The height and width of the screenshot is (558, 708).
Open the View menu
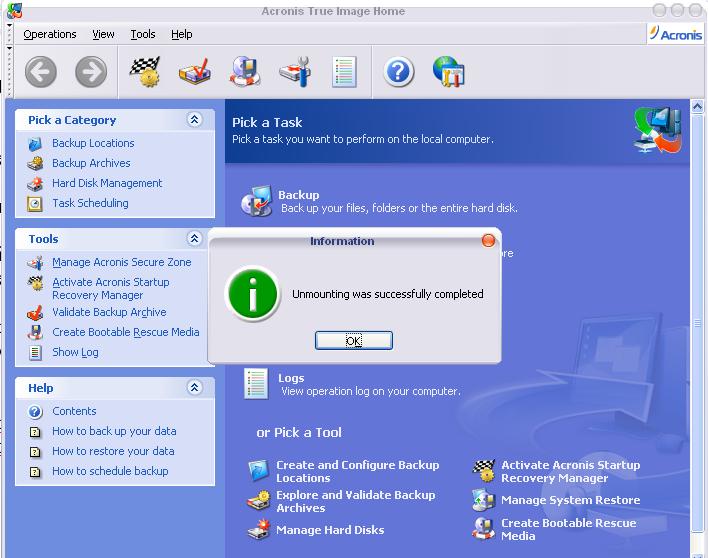103,34
